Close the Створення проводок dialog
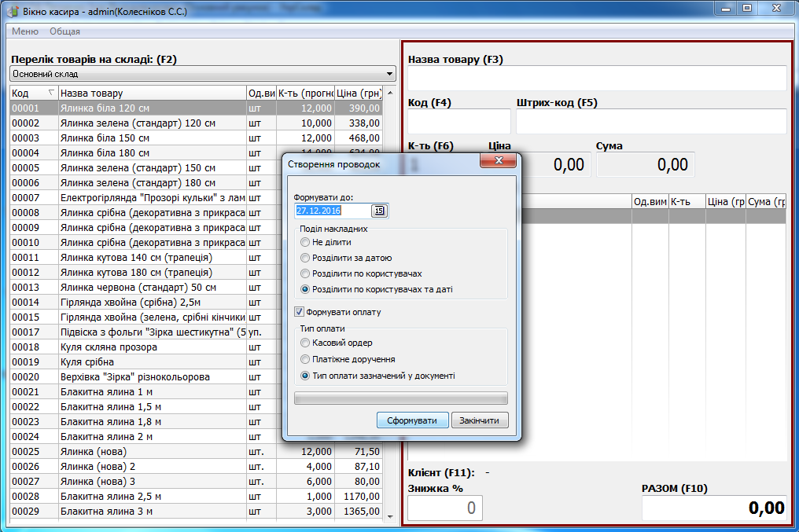Viewport: 799px width, 532px height. point(499,163)
